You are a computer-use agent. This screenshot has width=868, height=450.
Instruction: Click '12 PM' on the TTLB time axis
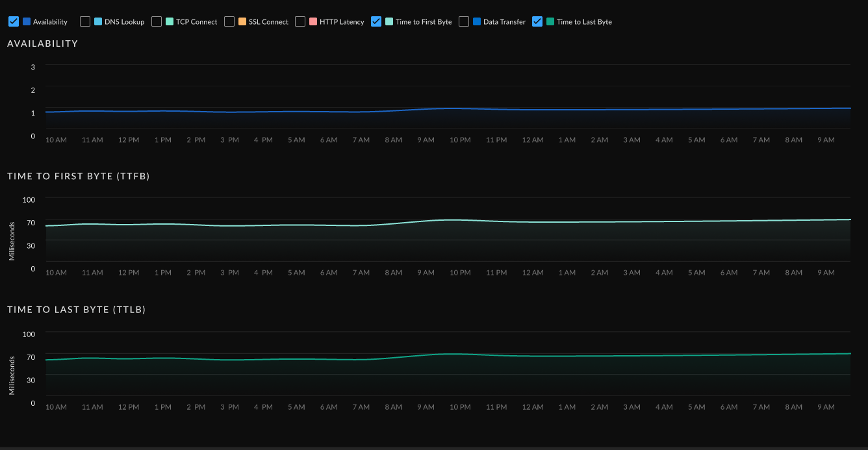coord(129,407)
